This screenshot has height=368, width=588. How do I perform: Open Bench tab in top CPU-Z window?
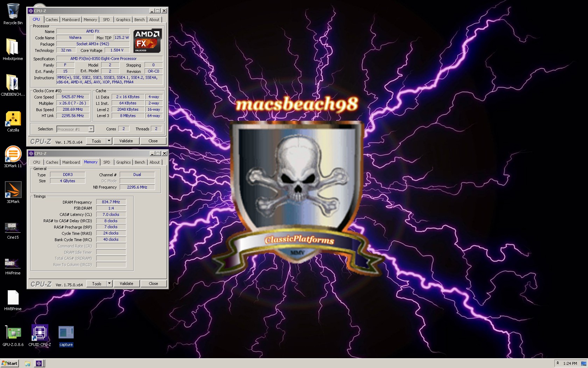[140, 20]
